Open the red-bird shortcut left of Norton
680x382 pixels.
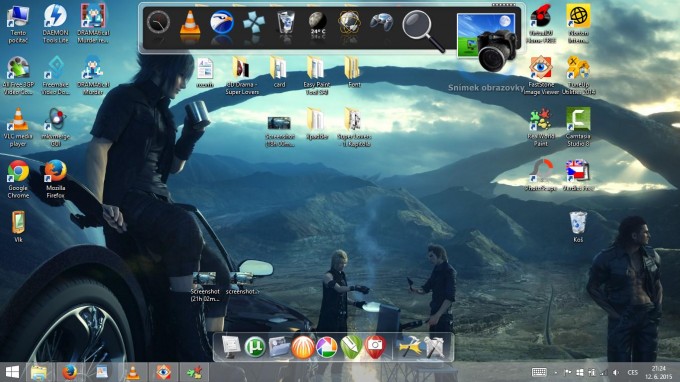pos(541,23)
